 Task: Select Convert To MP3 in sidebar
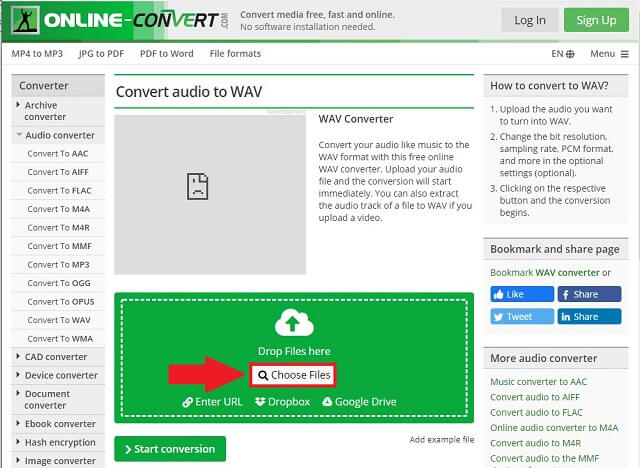[x=58, y=265]
